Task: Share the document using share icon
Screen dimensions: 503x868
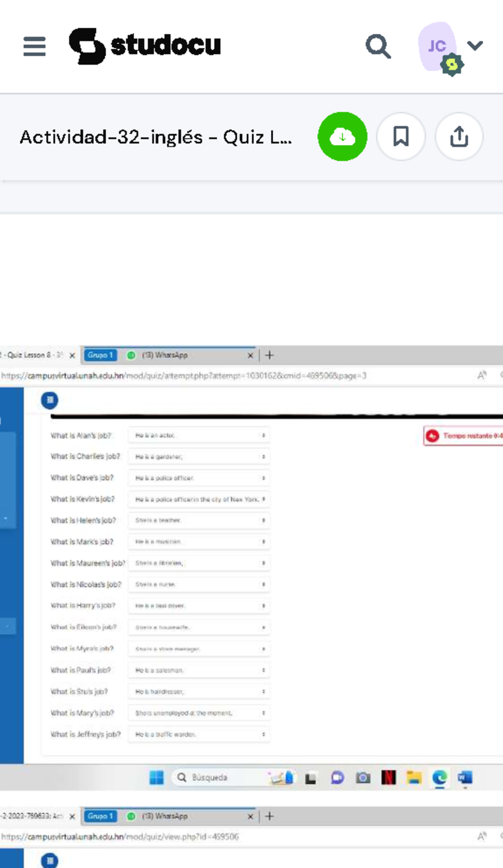Action: point(459,137)
